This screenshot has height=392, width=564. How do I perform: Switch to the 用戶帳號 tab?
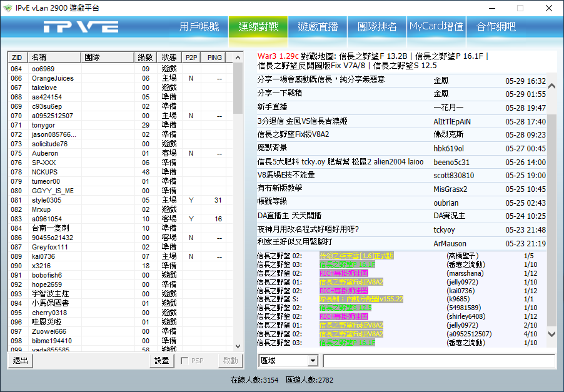[199, 27]
